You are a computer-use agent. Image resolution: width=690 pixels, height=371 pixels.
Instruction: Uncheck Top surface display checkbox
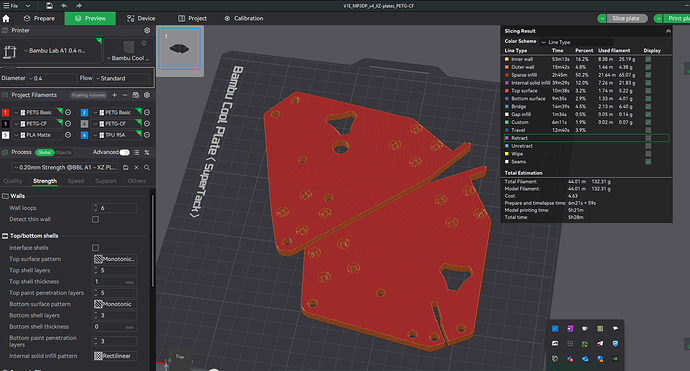pos(648,91)
